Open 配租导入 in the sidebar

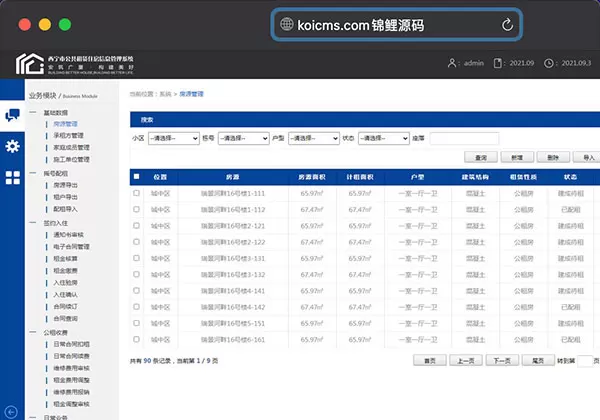pyautogui.click(x=65, y=209)
